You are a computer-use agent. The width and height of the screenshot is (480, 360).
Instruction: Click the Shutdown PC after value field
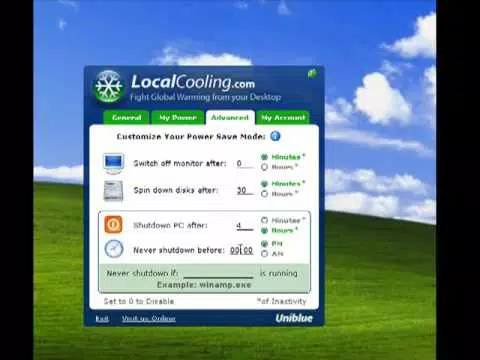245,226
